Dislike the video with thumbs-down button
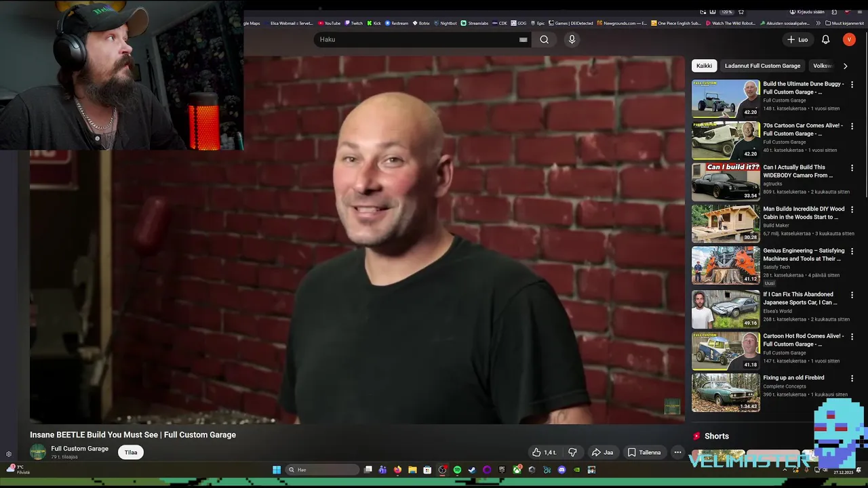This screenshot has height=488, width=868. tap(572, 452)
